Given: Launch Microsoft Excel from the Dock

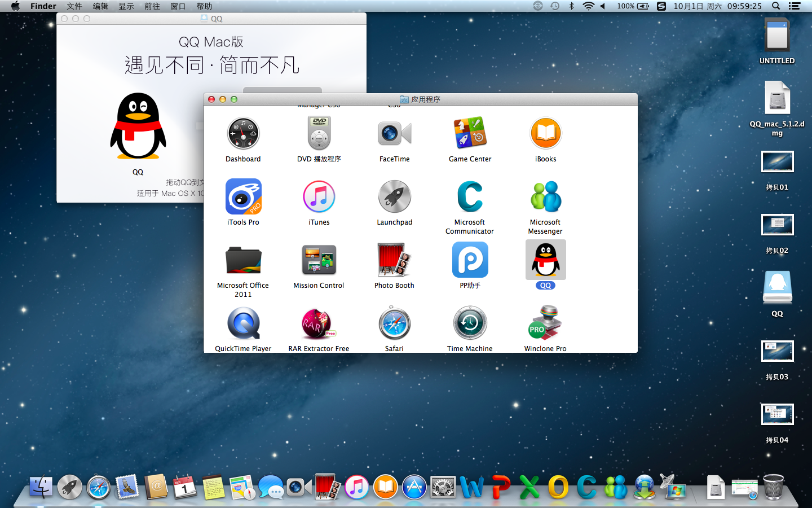Looking at the screenshot, I should pyautogui.click(x=529, y=487).
